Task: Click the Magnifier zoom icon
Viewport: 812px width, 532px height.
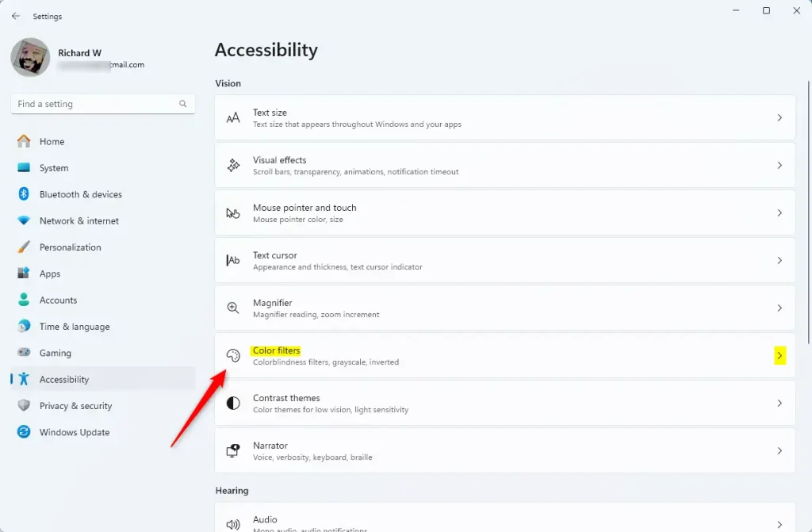Action: [x=233, y=308]
